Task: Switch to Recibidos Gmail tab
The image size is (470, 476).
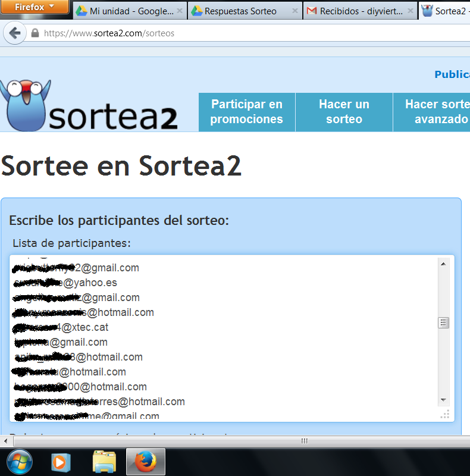Action: tap(361, 11)
